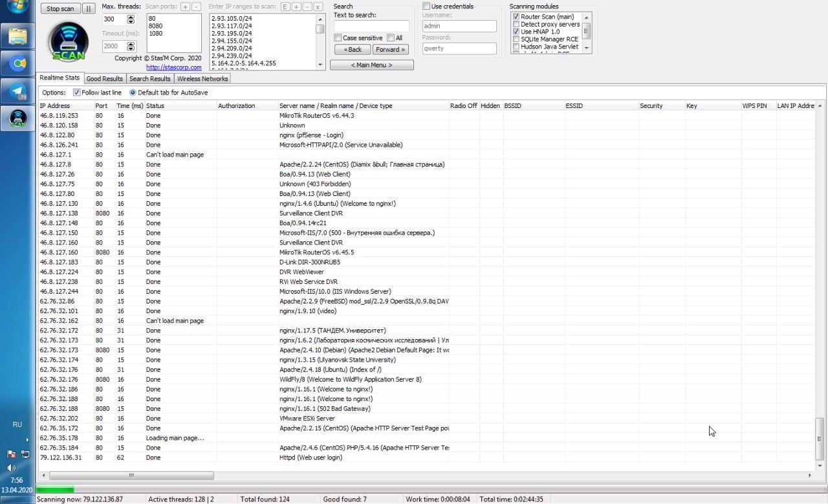Open the Search Results tab

coord(150,78)
